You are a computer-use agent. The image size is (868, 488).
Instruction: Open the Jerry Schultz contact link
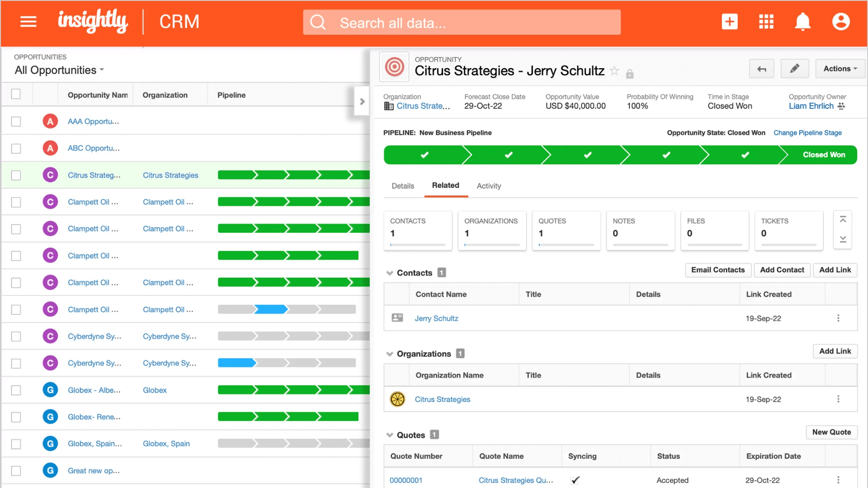[x=436, y=319]
